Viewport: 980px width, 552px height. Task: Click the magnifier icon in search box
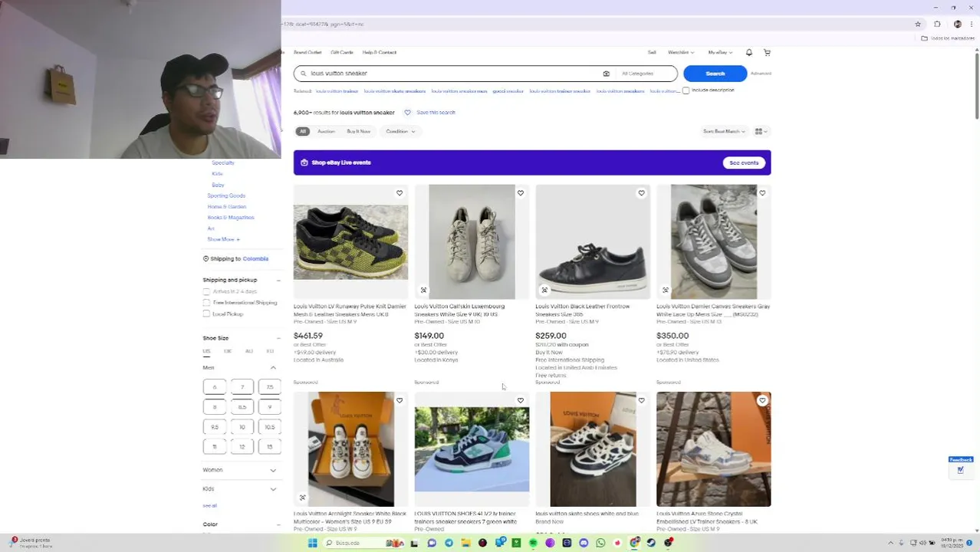click(x=303, y=74)
